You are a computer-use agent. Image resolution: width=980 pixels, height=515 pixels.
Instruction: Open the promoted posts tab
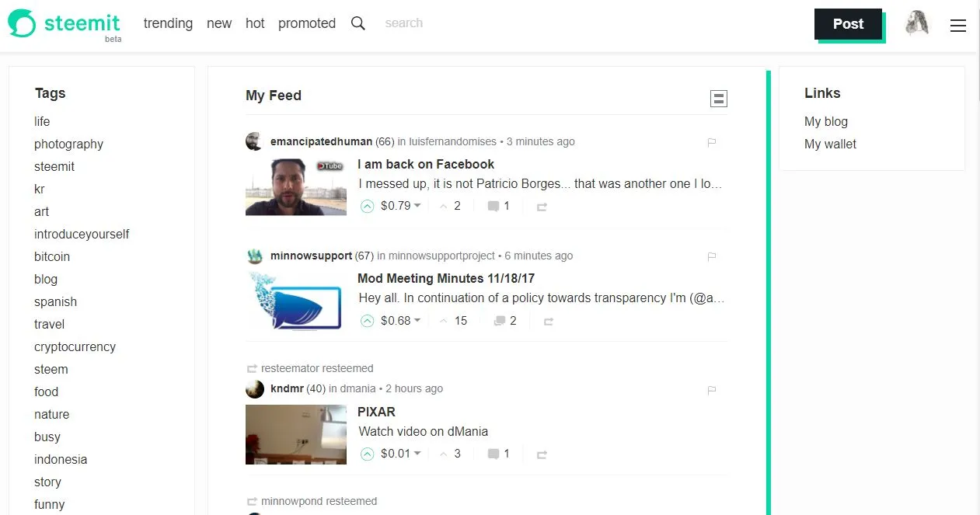click(x=307, y=23)
